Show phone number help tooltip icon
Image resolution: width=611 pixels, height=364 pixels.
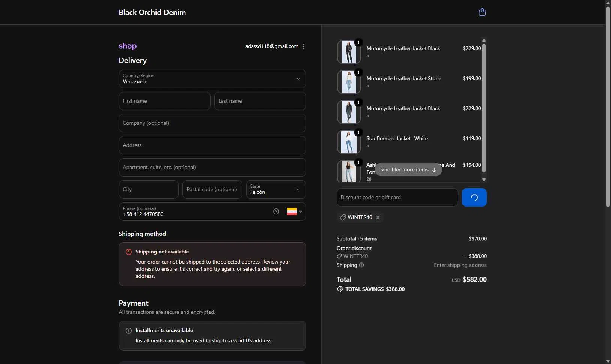pos(276,211)
